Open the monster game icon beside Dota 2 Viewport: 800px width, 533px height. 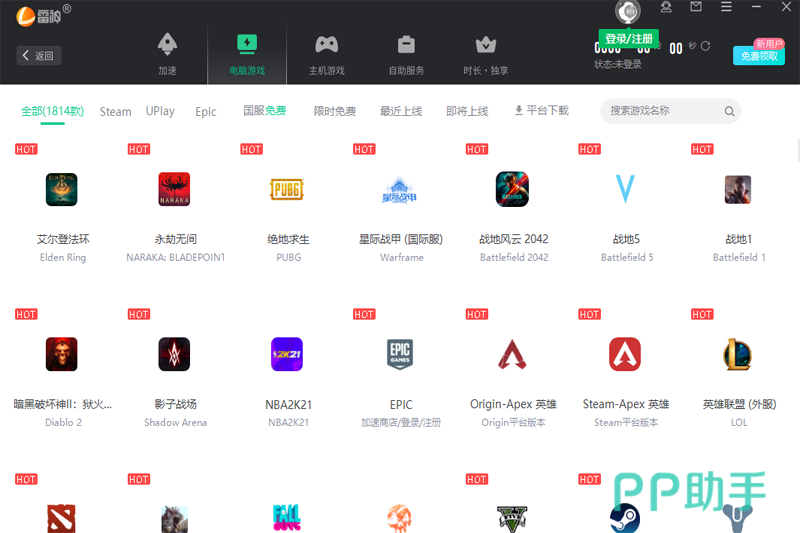pos(174,519)
